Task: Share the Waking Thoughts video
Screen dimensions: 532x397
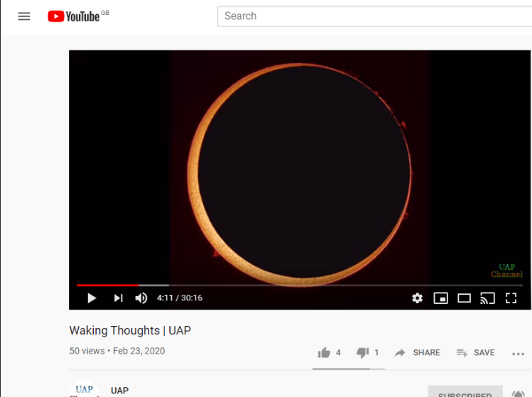Action: (x=418, y=353)
